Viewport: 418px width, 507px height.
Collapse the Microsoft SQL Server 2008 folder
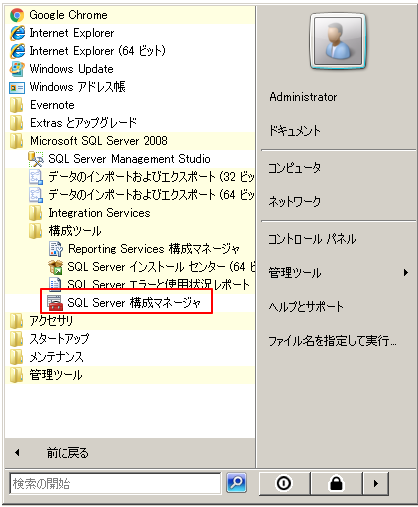[130, 141]
